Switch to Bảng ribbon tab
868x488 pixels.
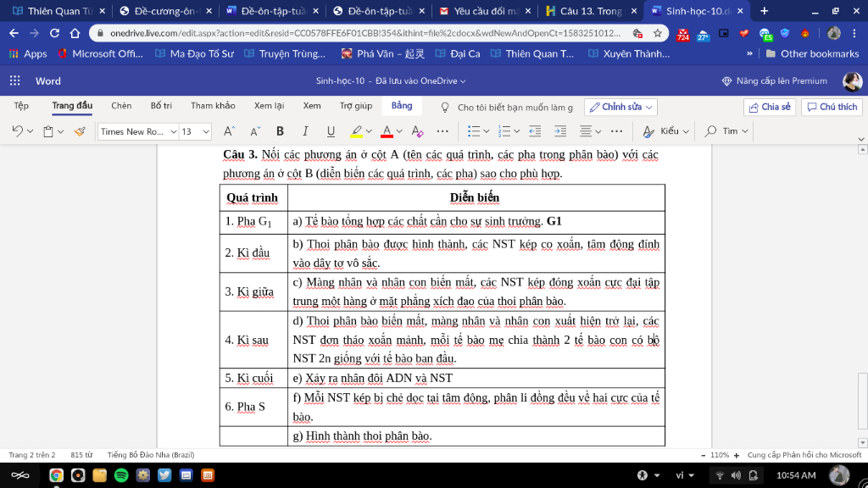pos(402,106)
